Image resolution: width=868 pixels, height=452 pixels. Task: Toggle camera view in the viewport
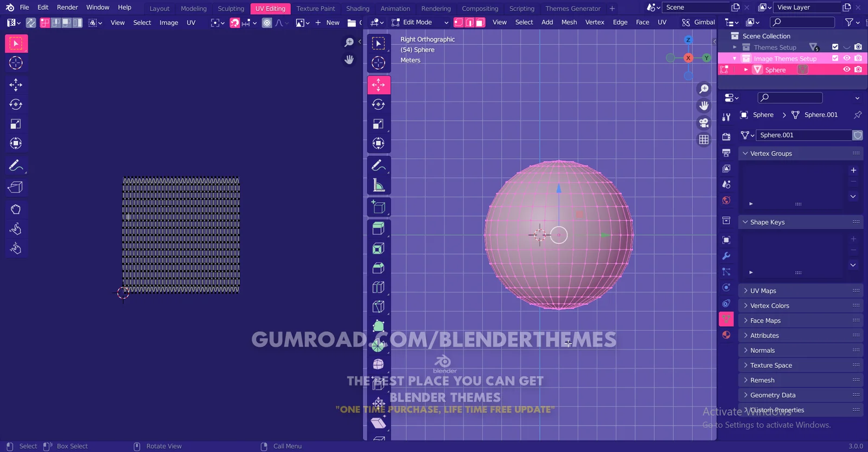[x=704, y=122]
